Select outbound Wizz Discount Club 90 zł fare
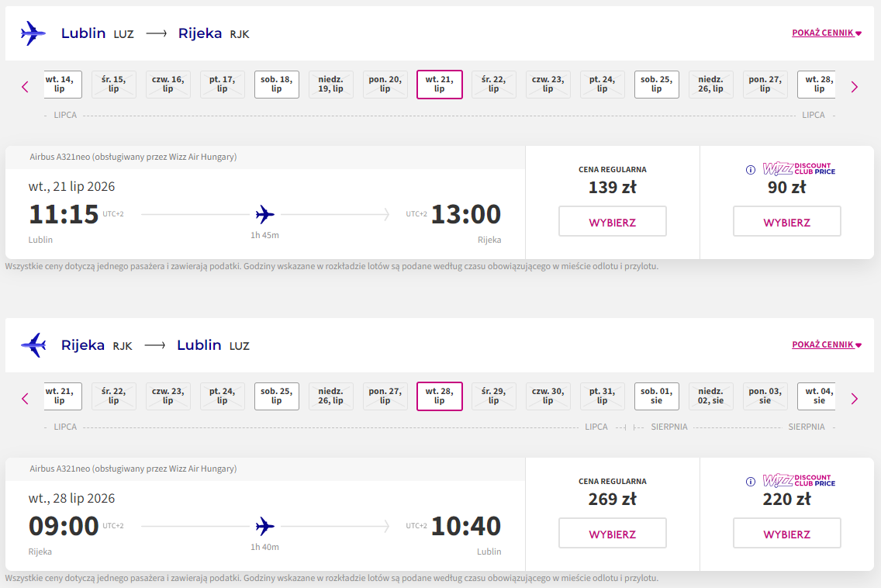This screenshot has width=881, height=588. click(x=787, y=222)
